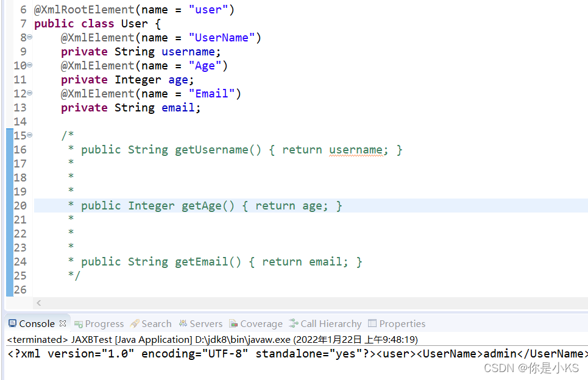The width and height of the screenshot is (588, 380).
Task: Click the Properties tab icon
Action: click(x=372, y=323)
